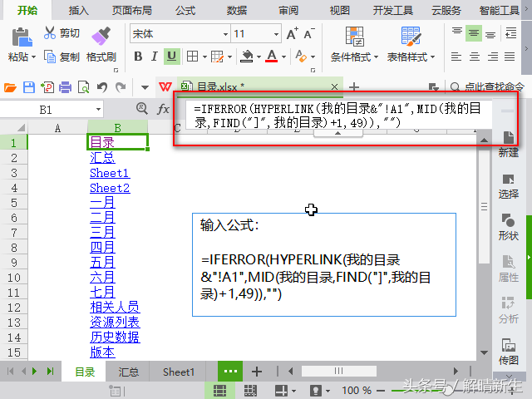The width and height of the screenshot is (532, 399).
Task: Open the font name dropdown 宋体
Action: (225, 34)
